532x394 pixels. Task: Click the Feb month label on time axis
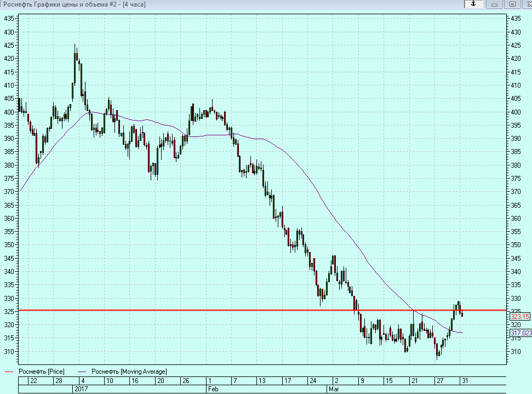pyautogui.click(x=213, y=389)
